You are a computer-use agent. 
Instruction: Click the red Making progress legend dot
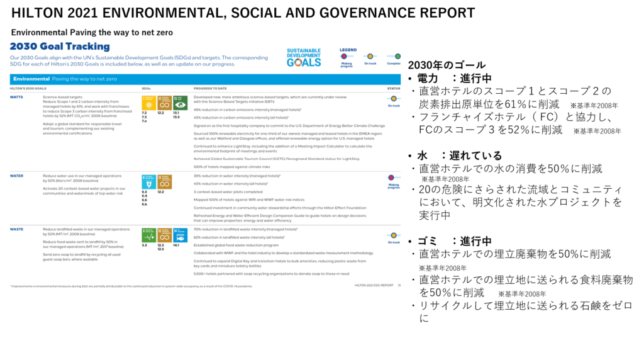tap(344, 57)
